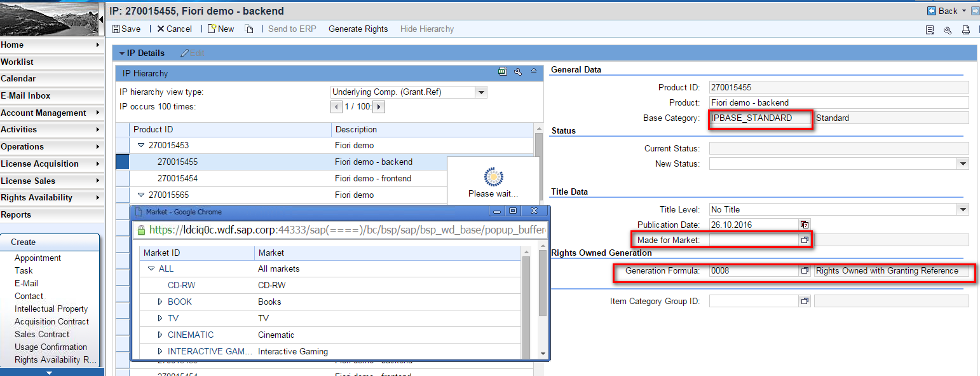Cancel editing via the Cancel button
This screenshot has width=980, height=376.
pyautogui.click(x=174, y=29)
